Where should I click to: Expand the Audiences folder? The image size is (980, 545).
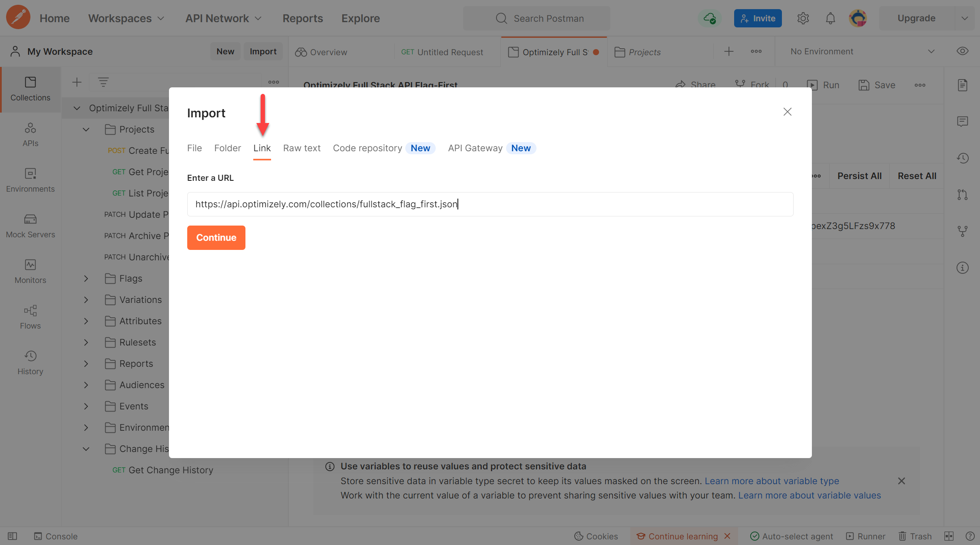pyautogui.click(x=86, y=385)
